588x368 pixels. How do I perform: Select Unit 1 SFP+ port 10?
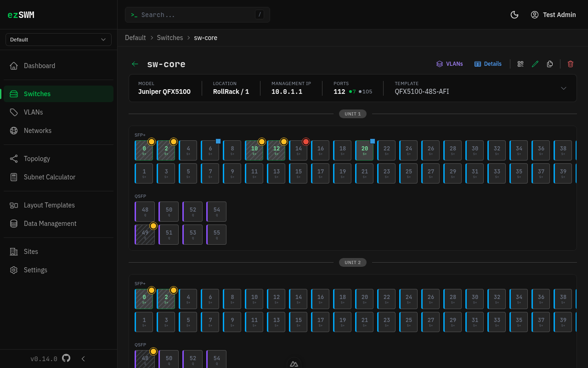click(254, 150)
